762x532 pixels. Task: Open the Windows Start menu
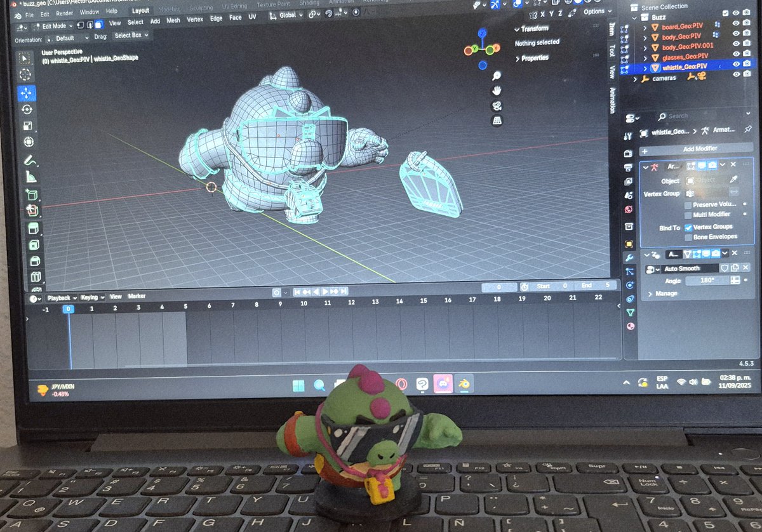pyautogui.click(x=298, y=385)
